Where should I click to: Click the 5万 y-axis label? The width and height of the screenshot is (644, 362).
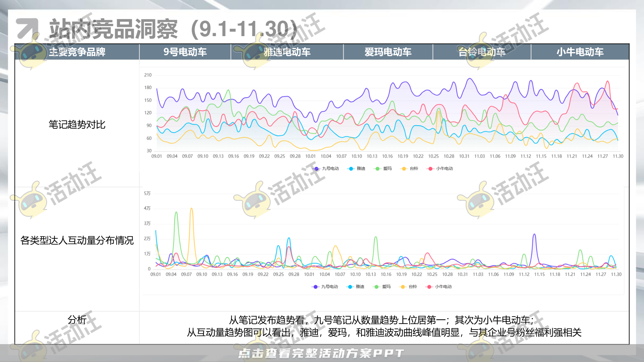[x=147, y=193]
